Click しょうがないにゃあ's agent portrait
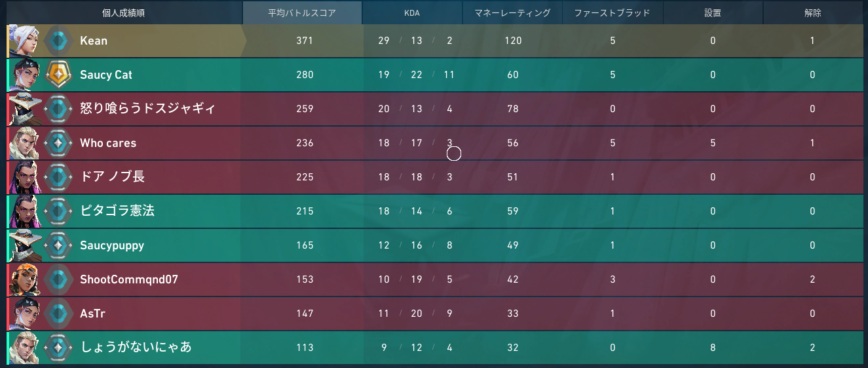868x368 pixels. tap(24, 348)
